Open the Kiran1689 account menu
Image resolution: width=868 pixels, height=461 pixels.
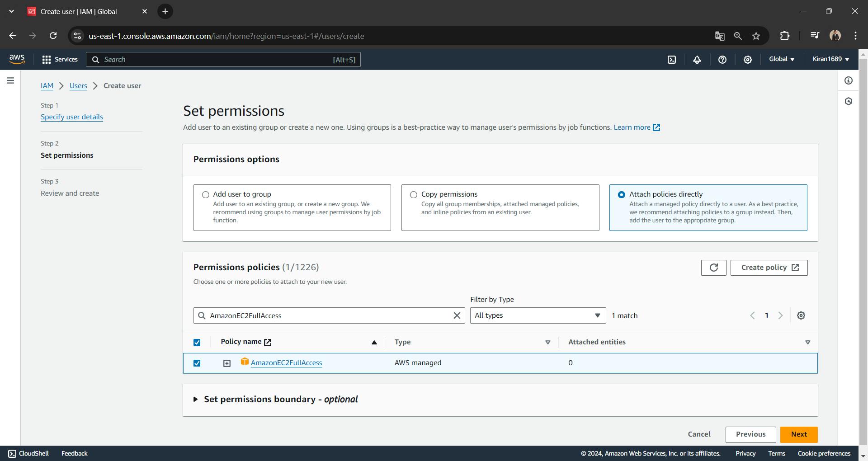pyautogui.click(x=831, y=59)
